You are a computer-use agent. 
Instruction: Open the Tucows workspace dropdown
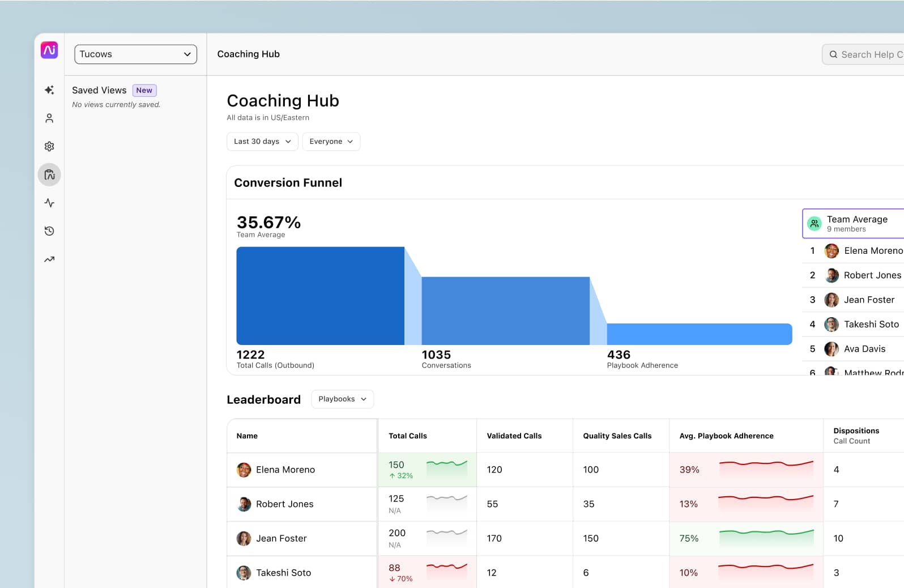click(135, 54)
